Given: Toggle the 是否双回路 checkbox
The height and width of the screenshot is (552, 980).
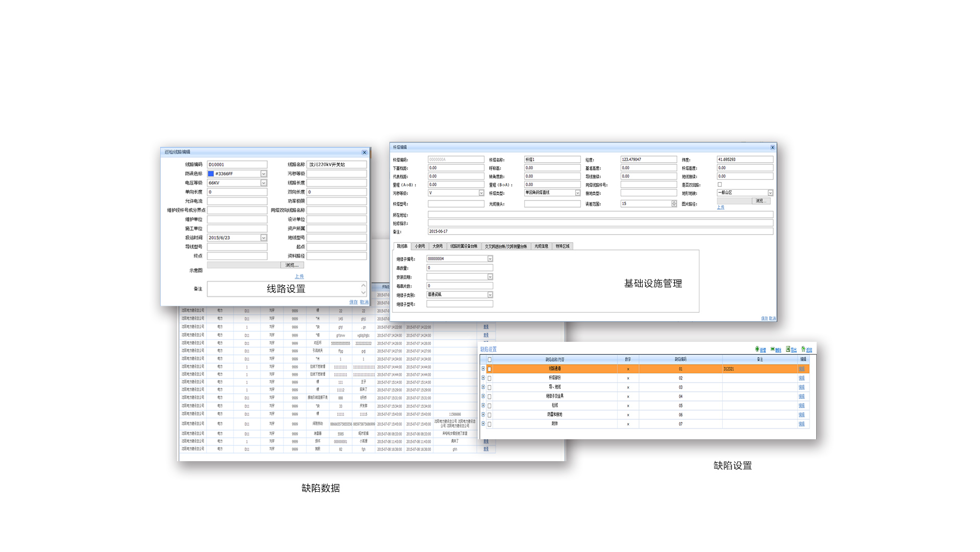Looking at the screenshot, I should coord(720,185).
